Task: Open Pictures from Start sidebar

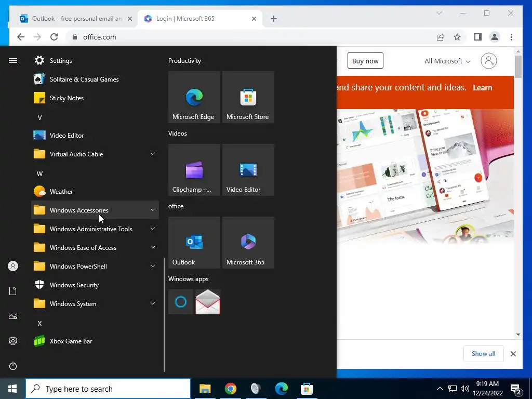Action: tap(13, 316)
